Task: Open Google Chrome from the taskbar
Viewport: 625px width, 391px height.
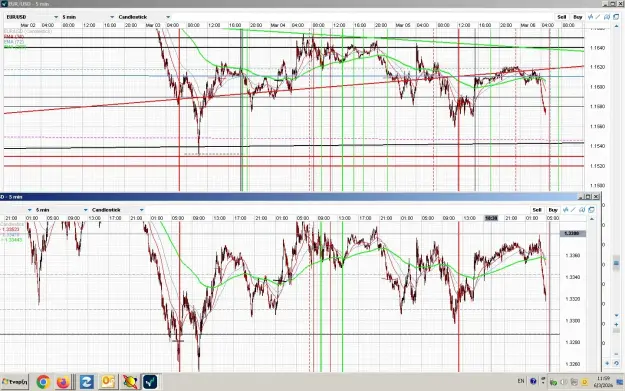Action: 43,382
